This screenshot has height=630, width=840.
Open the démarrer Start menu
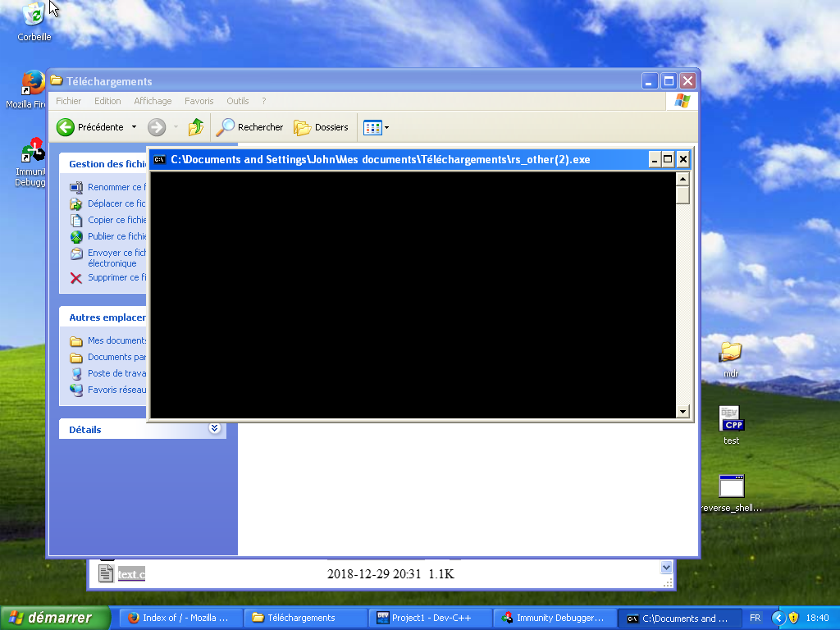point(55,618)
